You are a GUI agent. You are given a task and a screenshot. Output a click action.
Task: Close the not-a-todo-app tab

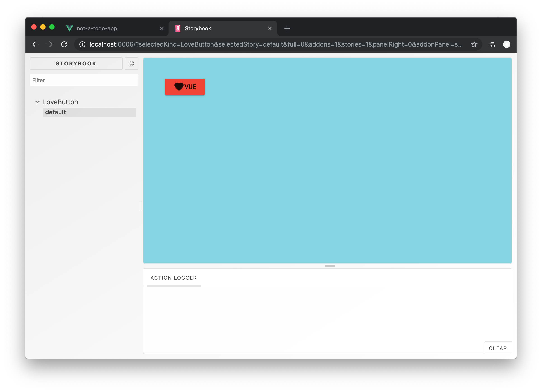pos(162,28)
